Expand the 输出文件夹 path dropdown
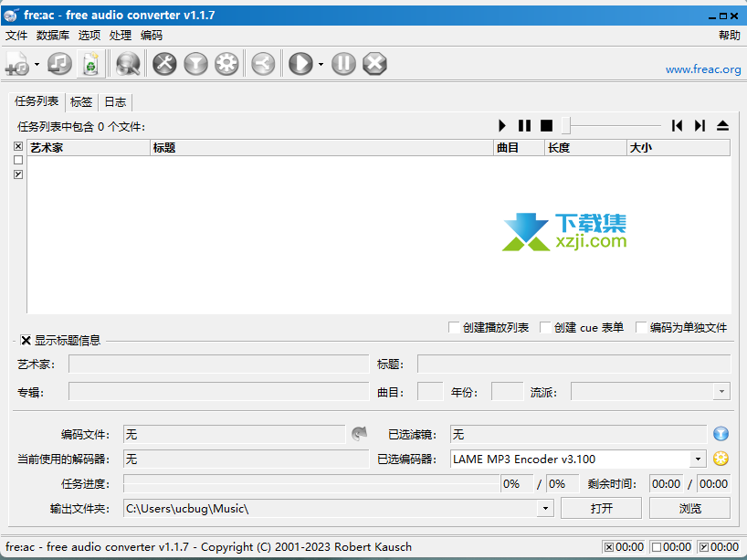 pos(545,509)
